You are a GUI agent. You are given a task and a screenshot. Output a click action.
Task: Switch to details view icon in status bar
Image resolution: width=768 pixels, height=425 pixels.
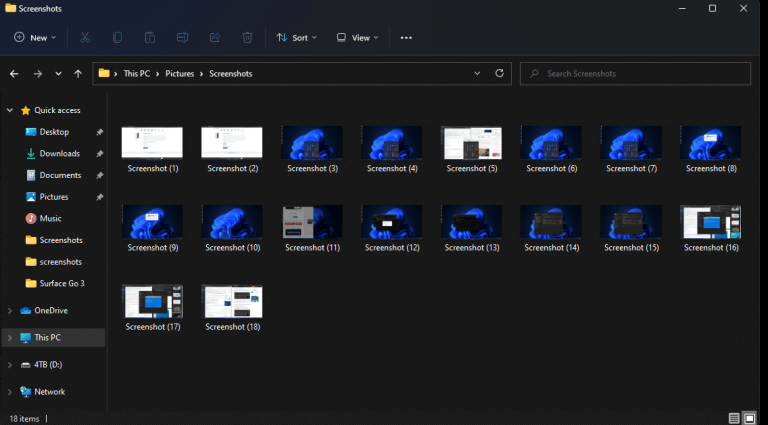pos(734,419)
